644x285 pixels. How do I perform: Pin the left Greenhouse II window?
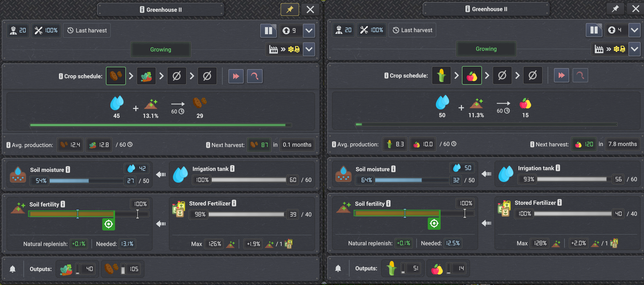[290, 9]
